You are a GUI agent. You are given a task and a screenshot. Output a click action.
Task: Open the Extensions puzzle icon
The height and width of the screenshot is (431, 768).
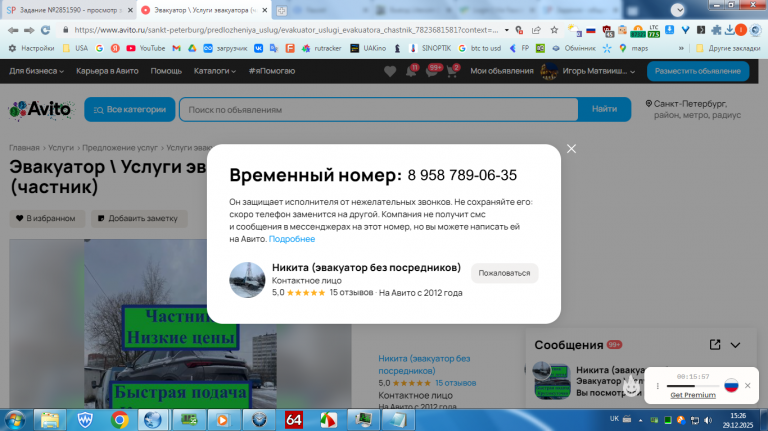click(x=716, y=30)
